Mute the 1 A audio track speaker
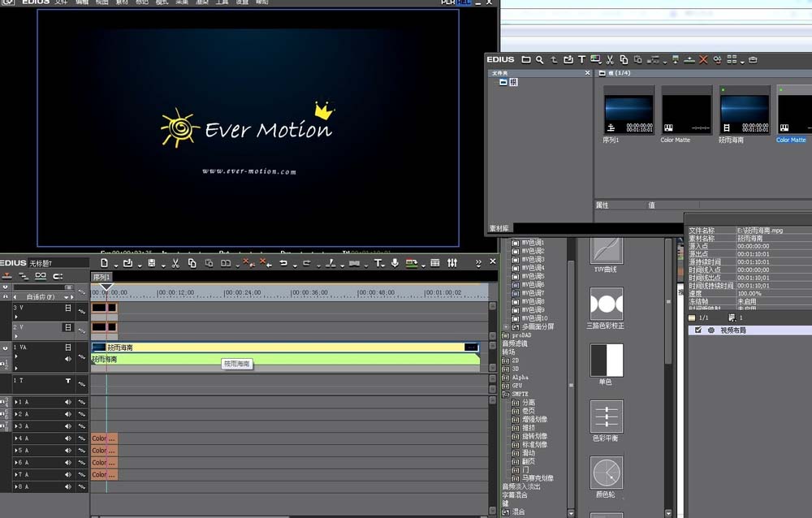The width and height of the screenshot is (812, 518). (68, 402)
